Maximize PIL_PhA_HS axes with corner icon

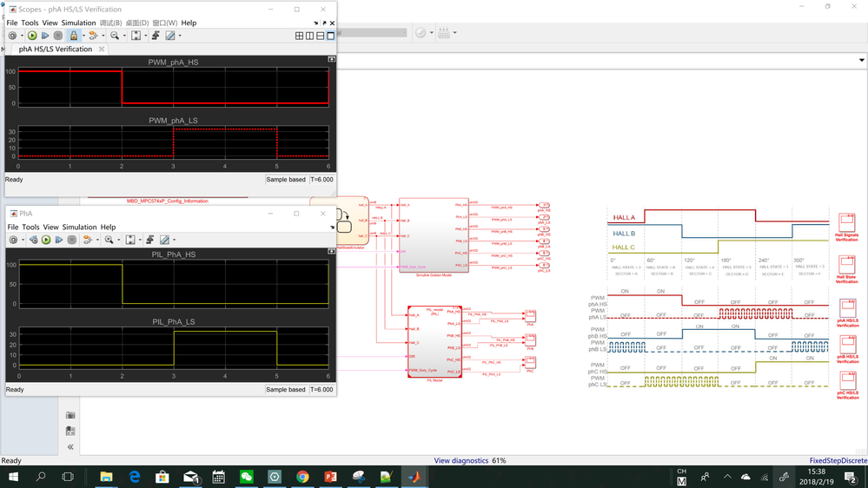[x=331, y=251]
